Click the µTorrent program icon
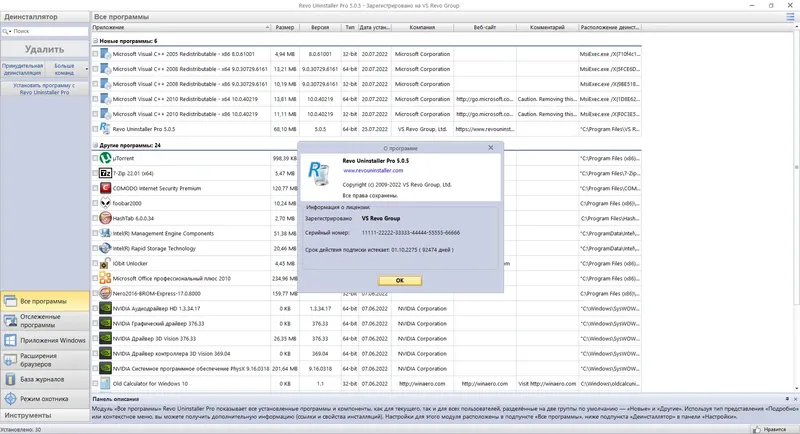 pyautogui.click(x=105, y=158)
